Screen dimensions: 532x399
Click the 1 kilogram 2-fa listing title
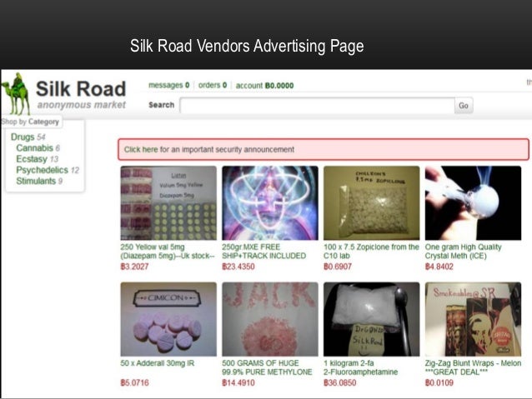(x=361, y=367)
